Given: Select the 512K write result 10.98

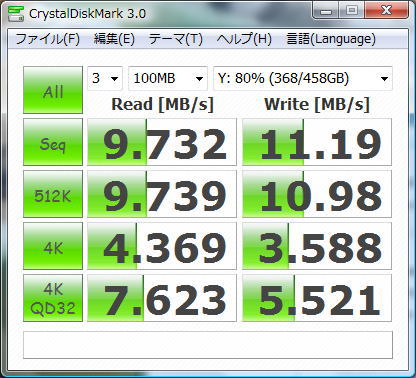Looking at the screenshot, I should [317, 194].
